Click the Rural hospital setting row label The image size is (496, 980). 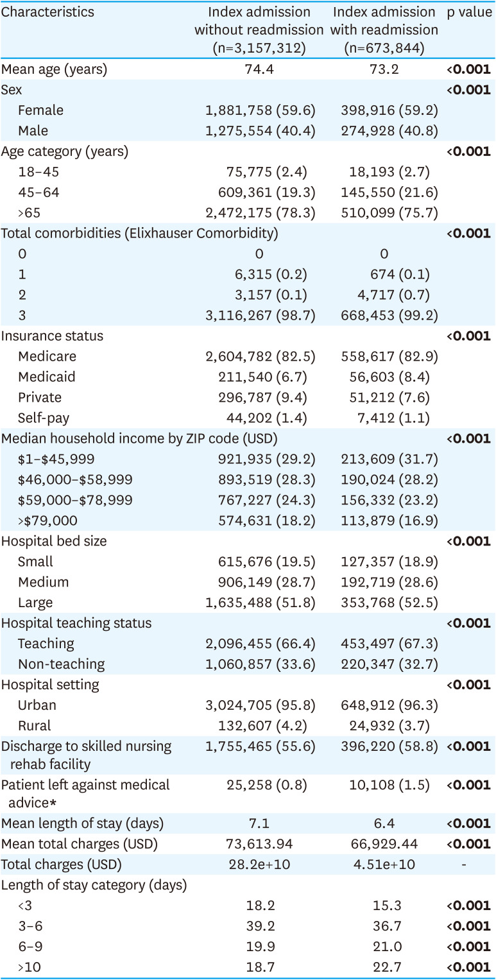point(35,726)
